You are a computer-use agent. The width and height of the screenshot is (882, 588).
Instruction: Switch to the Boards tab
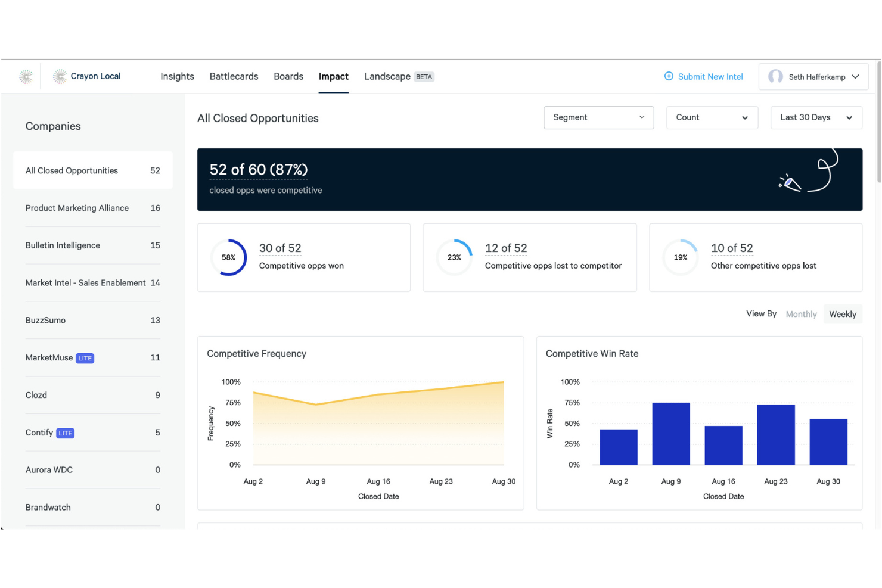tap(288, 76)
